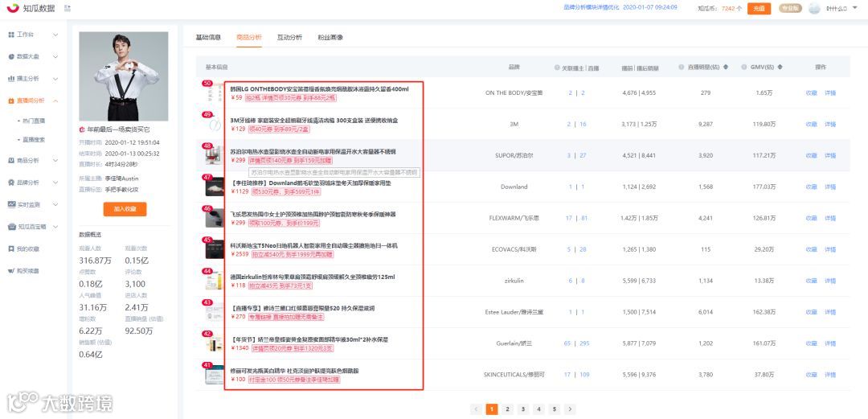Select the 商品分析 tab above the table
This screenshot has height=419, width=868.
coord(249,38)
